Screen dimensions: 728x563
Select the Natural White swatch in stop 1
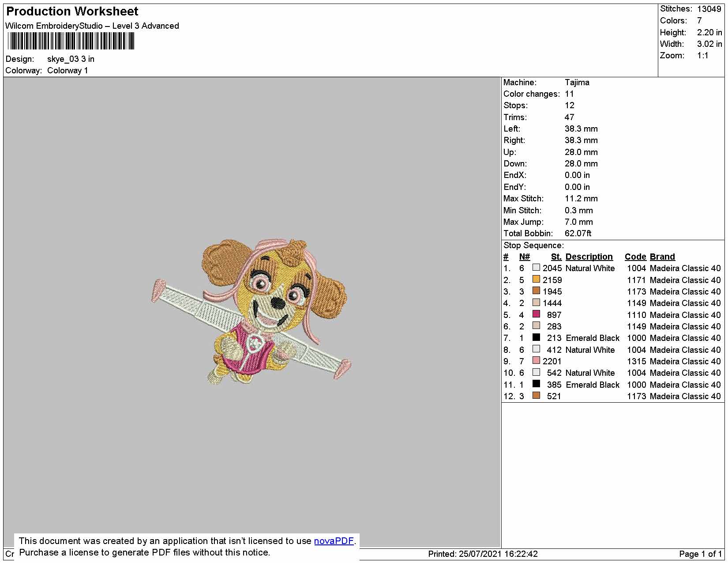point(536,268)
